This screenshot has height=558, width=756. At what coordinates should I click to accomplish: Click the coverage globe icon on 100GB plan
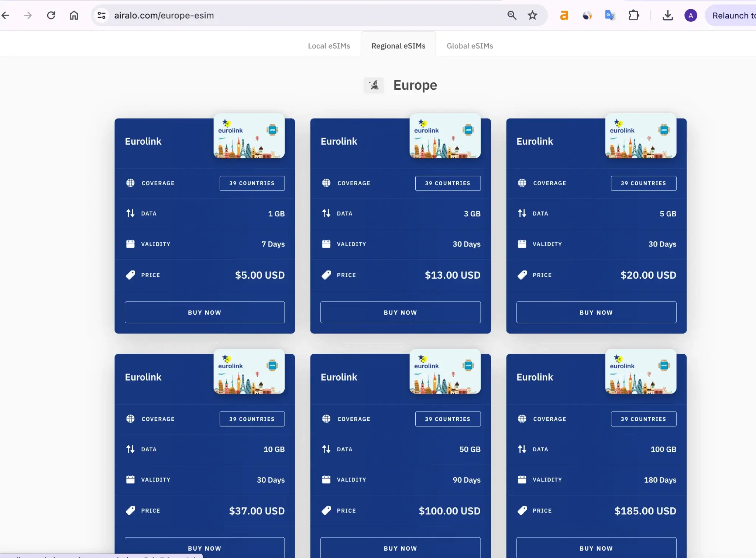(522, 419)
